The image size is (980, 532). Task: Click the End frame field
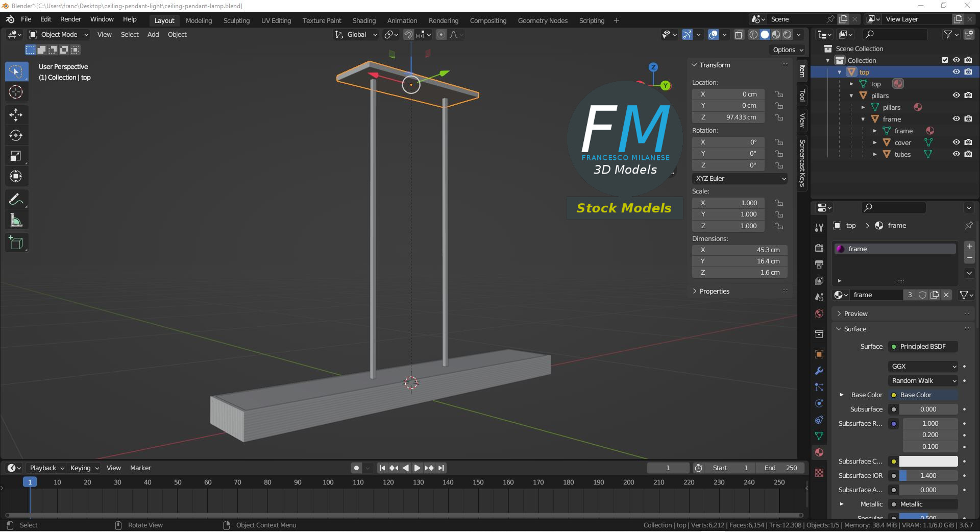(780, 468)
